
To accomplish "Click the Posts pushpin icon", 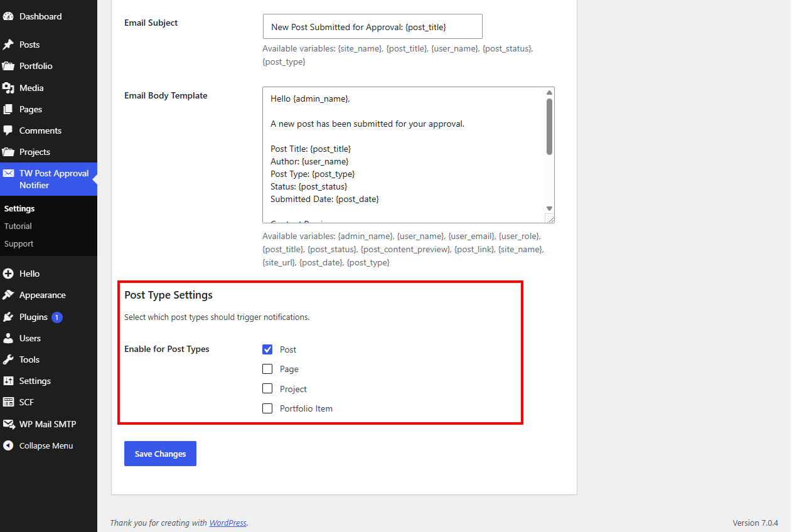I will (x=8, y=45).
